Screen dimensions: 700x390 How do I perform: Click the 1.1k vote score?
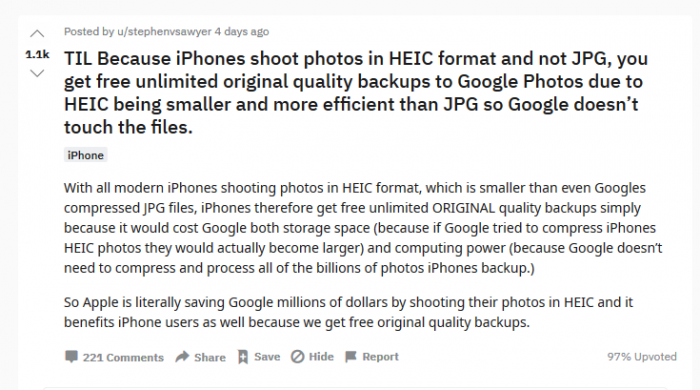coord(37,54)
